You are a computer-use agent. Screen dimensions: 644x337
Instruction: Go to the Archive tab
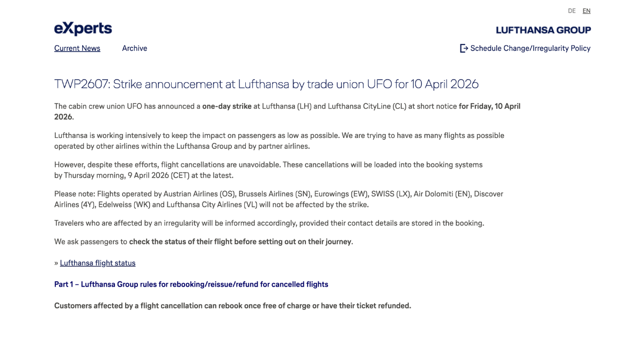tap(134, 48)
